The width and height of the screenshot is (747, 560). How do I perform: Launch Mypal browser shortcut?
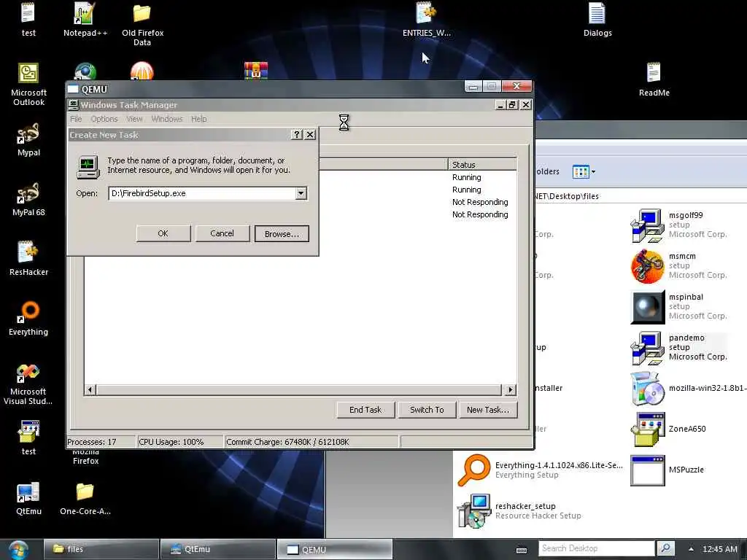(x=28, y=139)
